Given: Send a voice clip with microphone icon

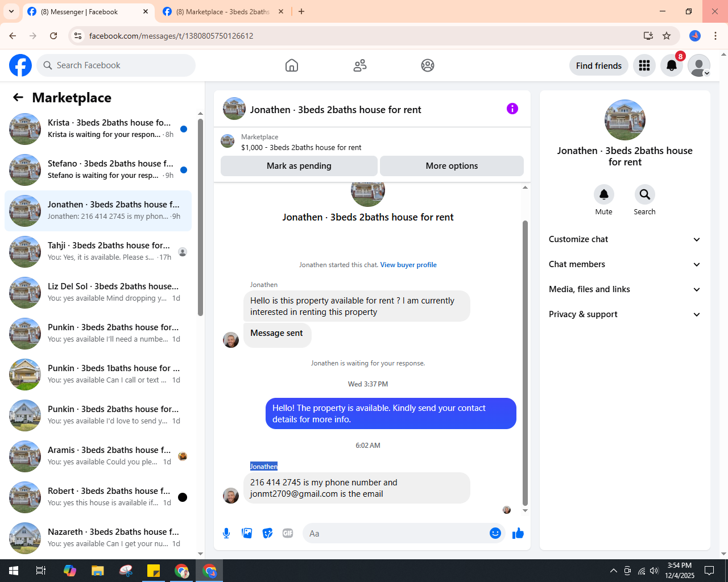Looking at the screenshot, I should (x=226, y=533).
